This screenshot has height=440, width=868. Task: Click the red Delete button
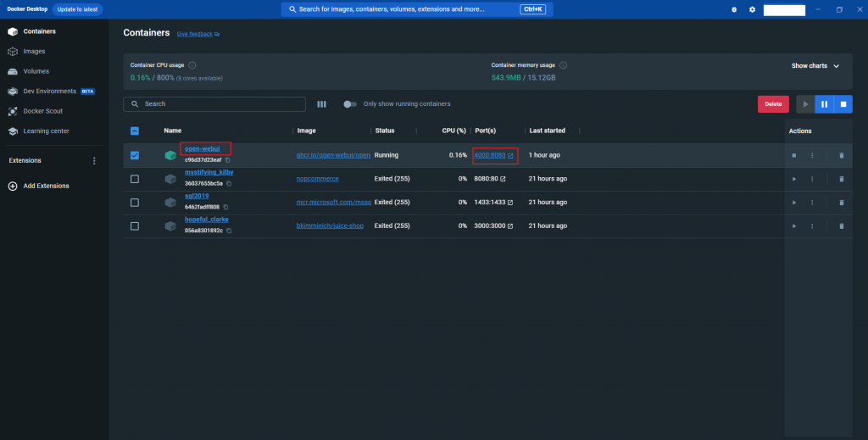pyautogui.click(x=773, y=104)
